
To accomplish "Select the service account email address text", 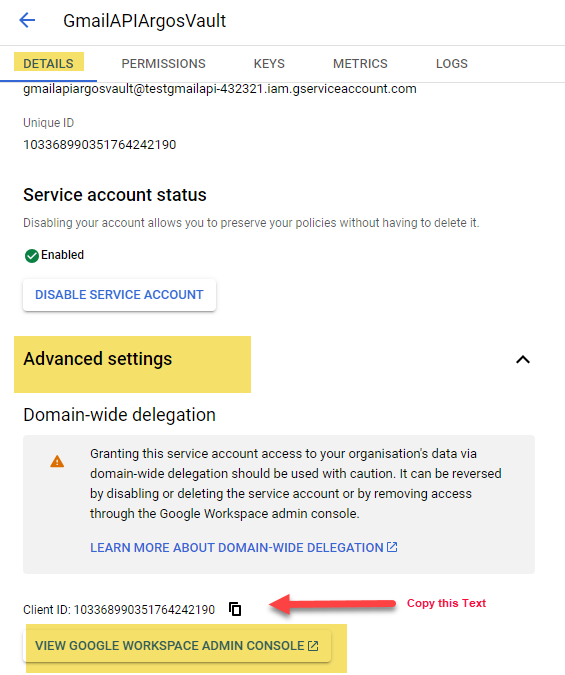I will click(220, 89).
